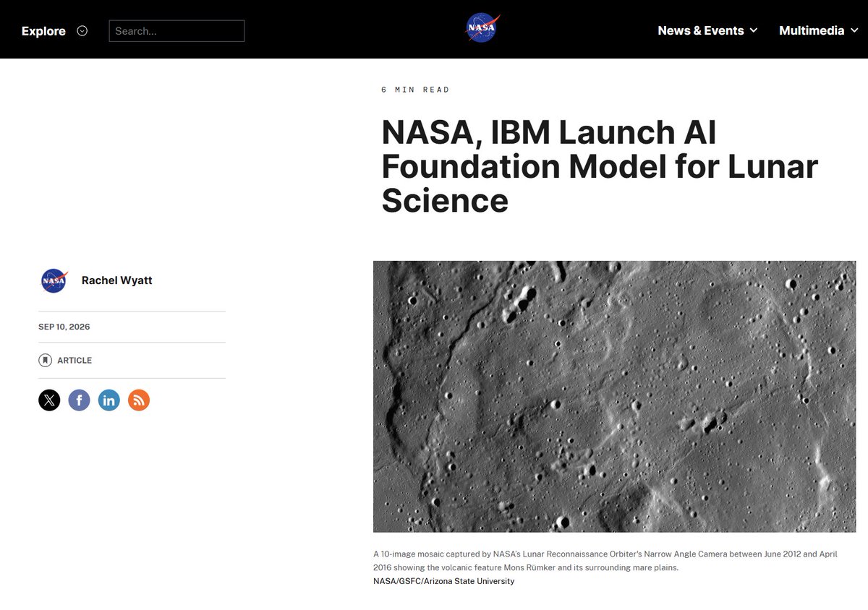Click the 6 MIN READ label
Screen dimensions: 868x610
pyautogui.click(x=415, y=90)
